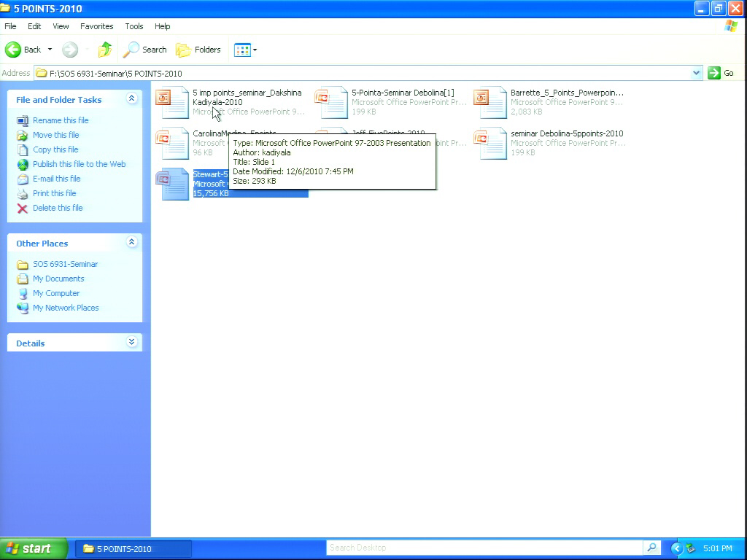Click the green Back arrow icon
Image resolution: width=747 pixels, height=560 pixels.
[x=13, y=50]
